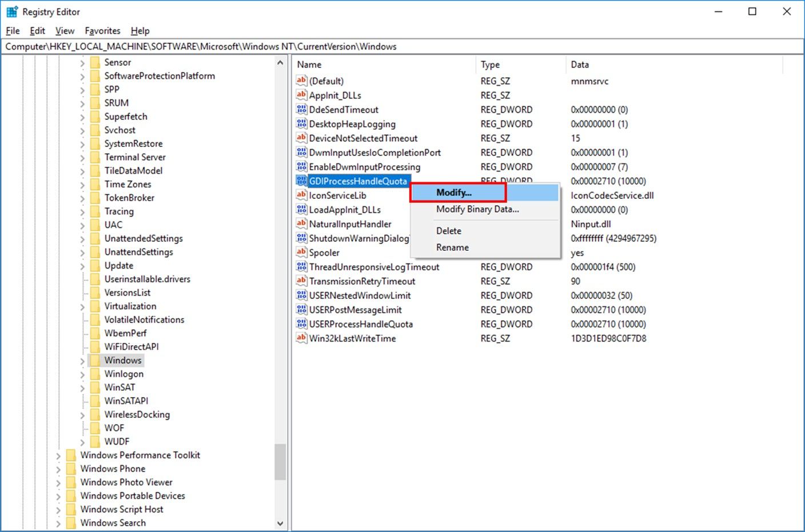Expand the Windows Performance Toolkit key
This screenshot has width=805, height=532.
tap(58, 455)
